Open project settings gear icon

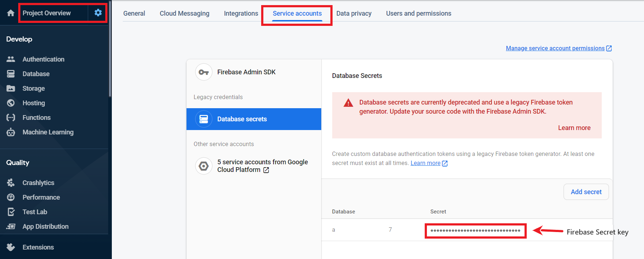point(98,13)
